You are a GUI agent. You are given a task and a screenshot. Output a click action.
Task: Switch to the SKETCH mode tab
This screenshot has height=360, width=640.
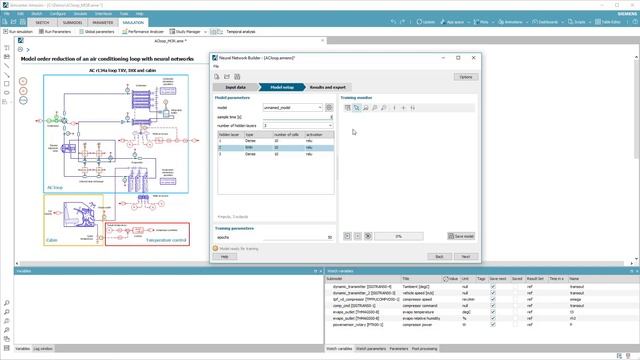coord(42,22)
